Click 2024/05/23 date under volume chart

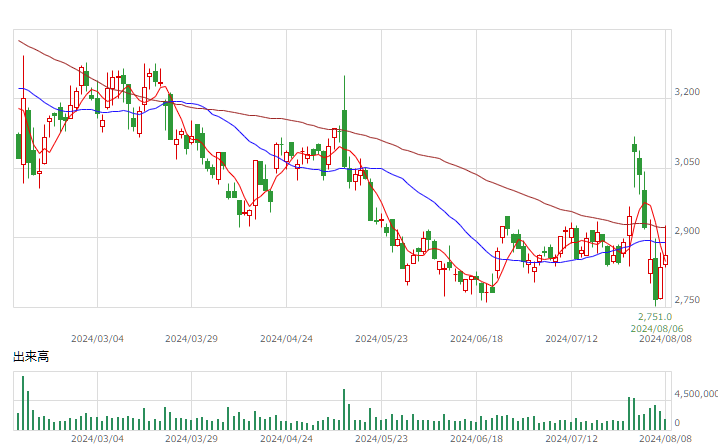(x=381, y=439)
